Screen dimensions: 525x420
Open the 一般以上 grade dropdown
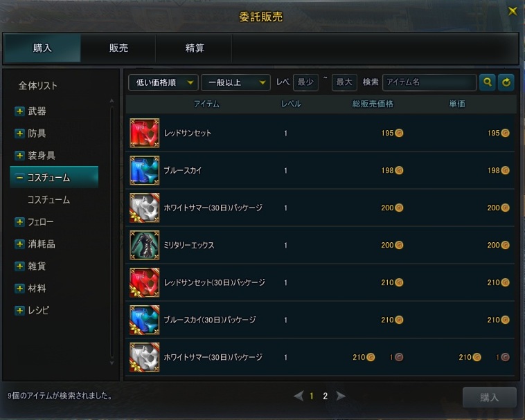tap(235, 82)
